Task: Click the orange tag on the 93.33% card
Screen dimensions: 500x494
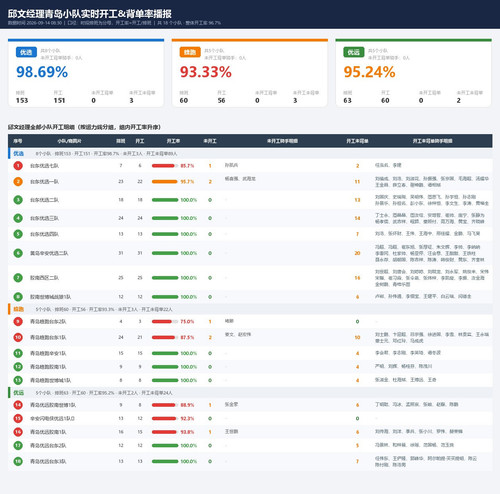Action: click(190, 52)
